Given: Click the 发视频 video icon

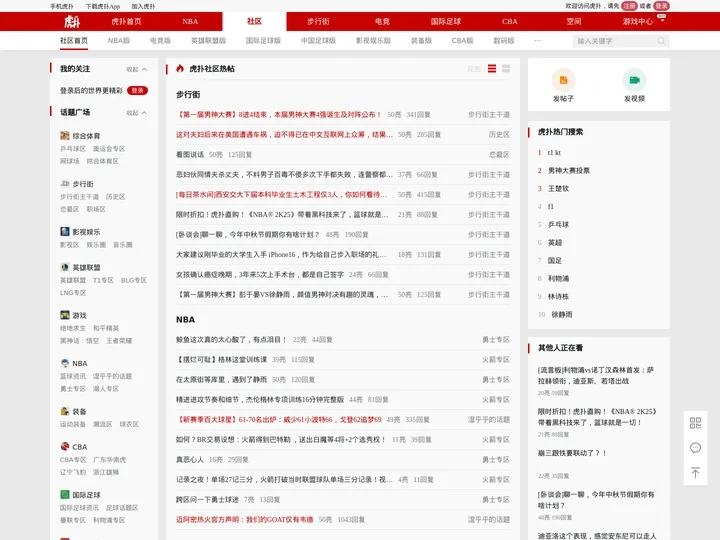Looking at the screenshot, I should point(634,80).
